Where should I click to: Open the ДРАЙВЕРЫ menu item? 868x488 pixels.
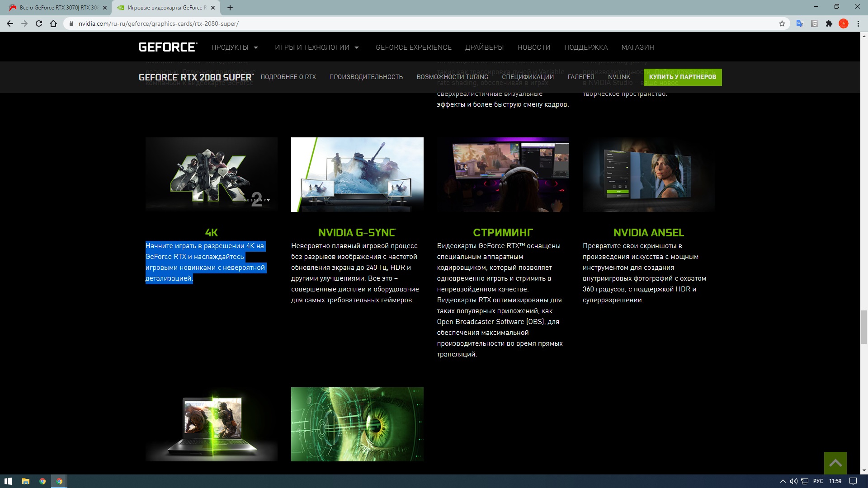484,47
